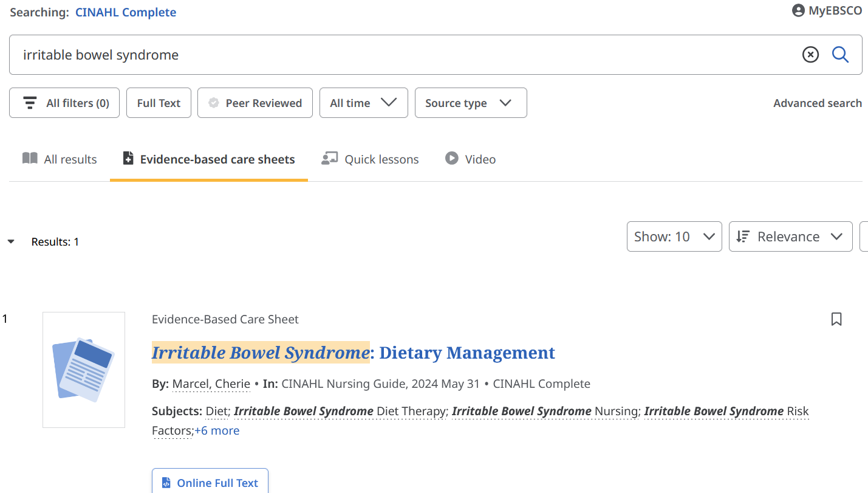Open the Show: 10 results dropdown
This screenshot has height=493, width=868.
click(x=674, y=236)
